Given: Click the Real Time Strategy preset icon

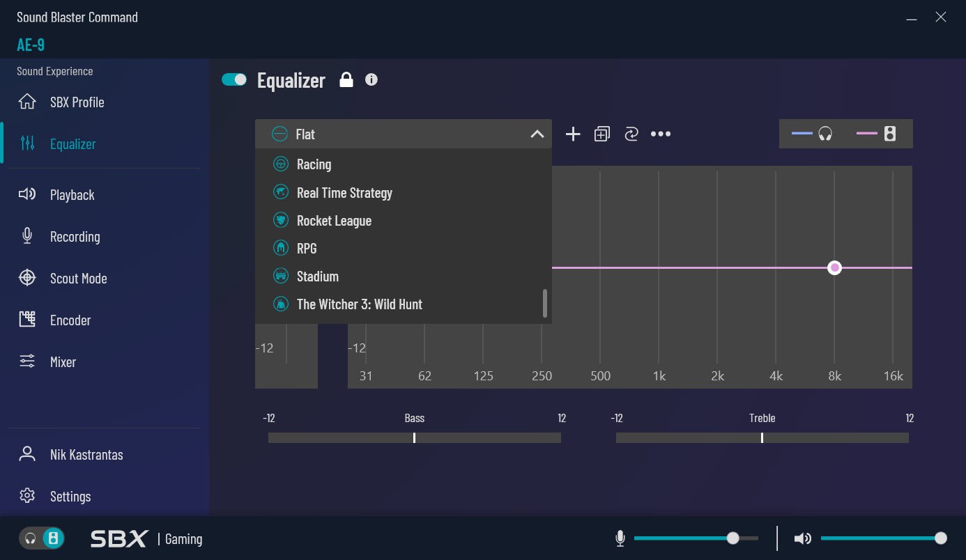Looking at the screenshot, I should (281, 192).
